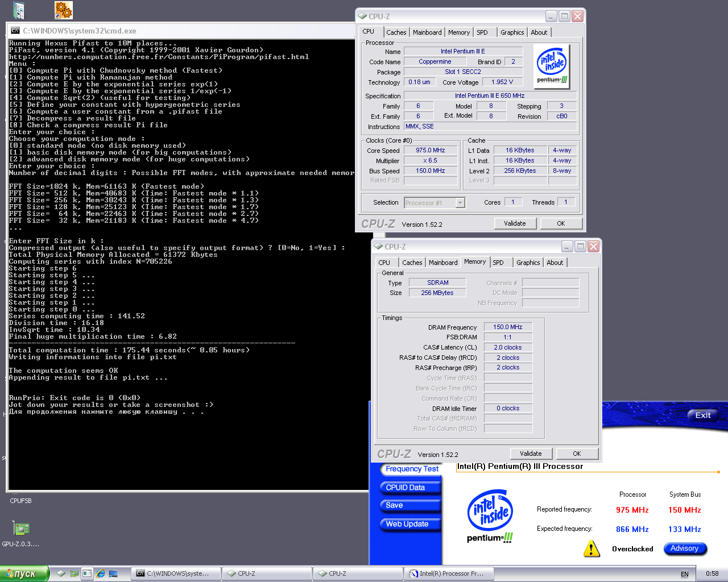Open the EN language indicator in tray
This screenshot has width=728, height=582.
(x=685, y=574)
